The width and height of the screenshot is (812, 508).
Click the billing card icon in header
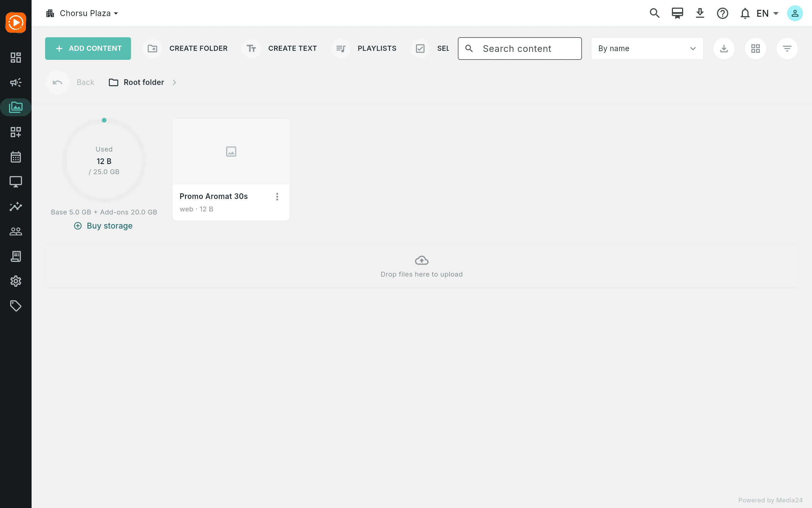coord(677,14)
